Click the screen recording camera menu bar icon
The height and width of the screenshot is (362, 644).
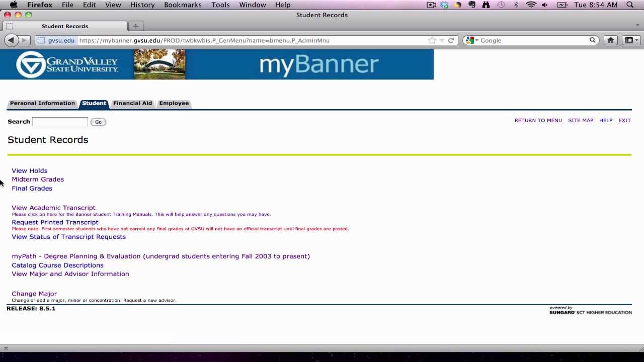(431, 5)
